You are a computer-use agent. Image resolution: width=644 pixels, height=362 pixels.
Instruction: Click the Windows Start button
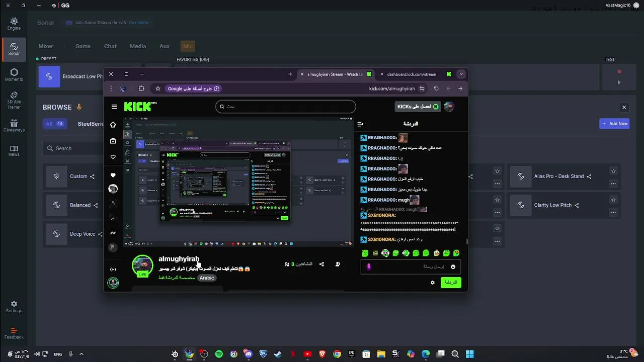[469, 354]
